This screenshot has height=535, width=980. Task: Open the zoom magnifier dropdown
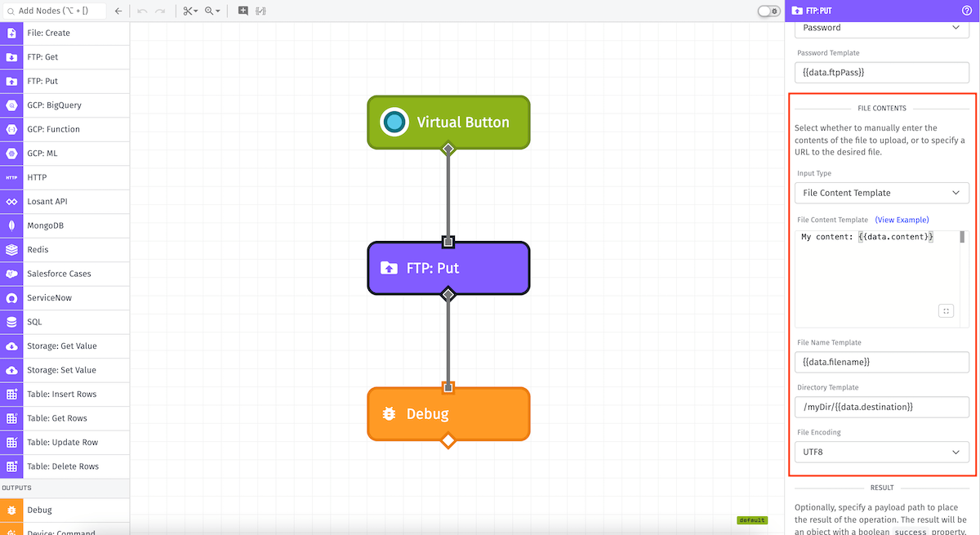[x=212, y=11]
